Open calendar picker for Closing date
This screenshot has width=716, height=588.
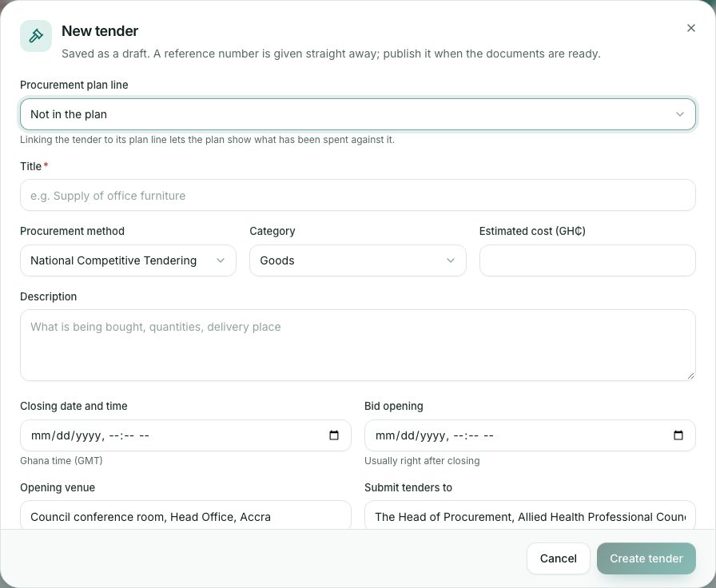click(x=334, y=435)
